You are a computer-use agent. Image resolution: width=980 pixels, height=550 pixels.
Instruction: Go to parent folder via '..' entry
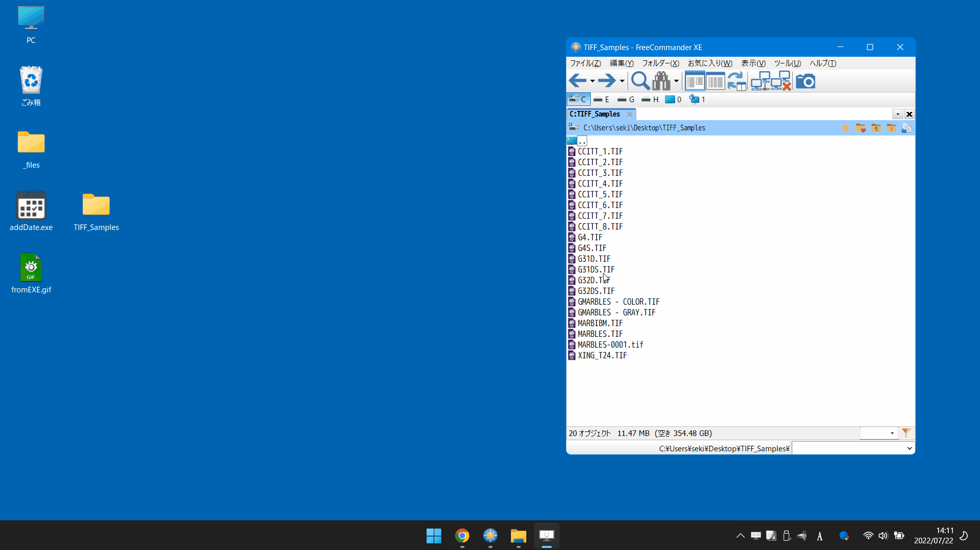point(582,141)
